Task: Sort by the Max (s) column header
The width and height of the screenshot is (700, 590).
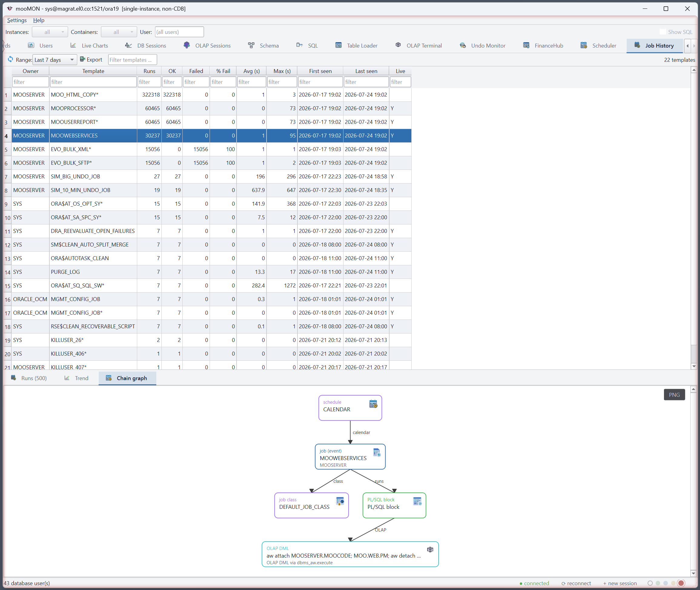Action: point(282,71)
